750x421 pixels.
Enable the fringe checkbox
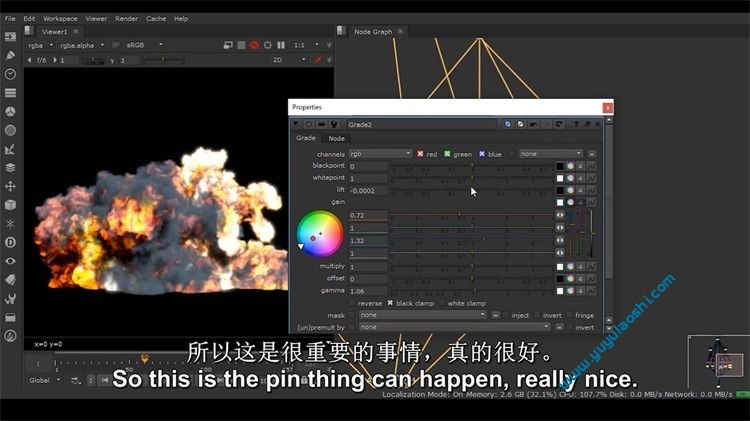(x=570, y=315)
